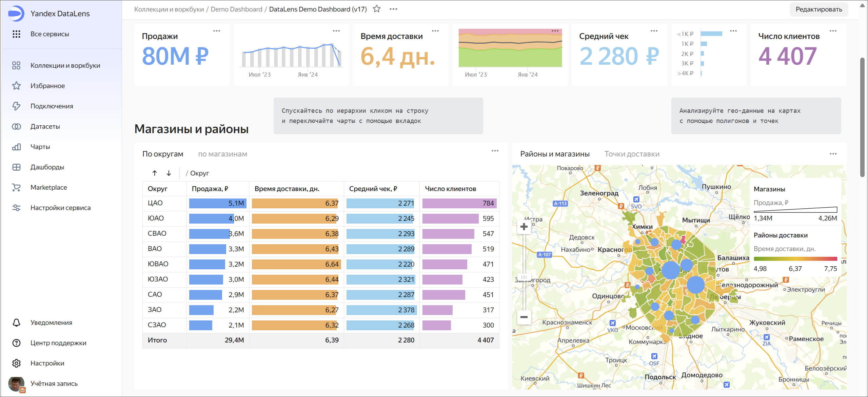Open three-dot menu of Число клиентов widget
The image size is (868, 397).
833,31
